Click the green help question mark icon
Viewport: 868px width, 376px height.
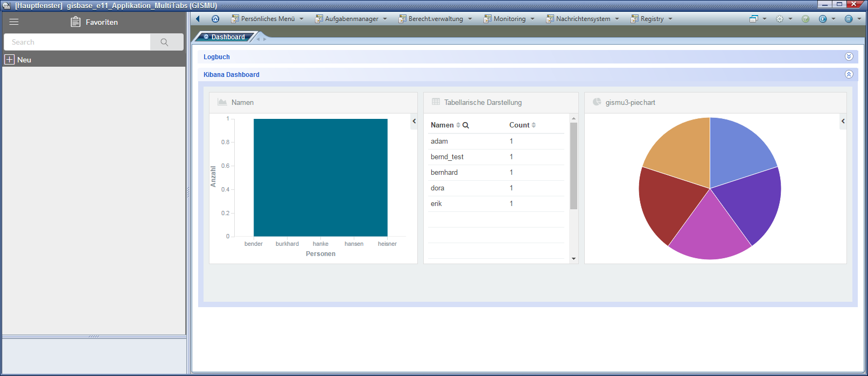(x=806, y=19)
